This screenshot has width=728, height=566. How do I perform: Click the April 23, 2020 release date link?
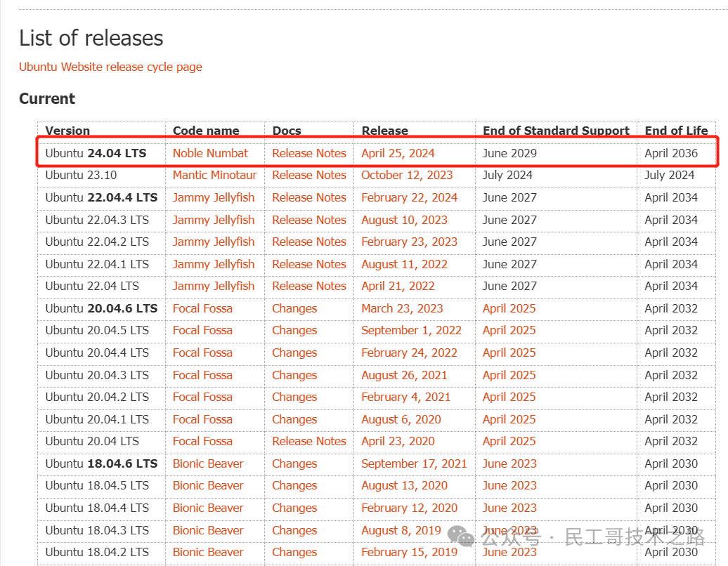tap(398, 441)
